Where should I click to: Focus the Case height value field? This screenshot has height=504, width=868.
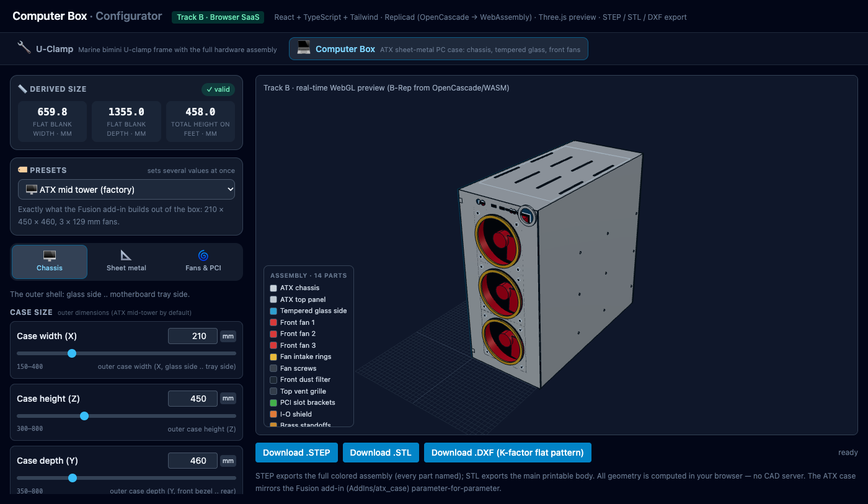[193, 399]
